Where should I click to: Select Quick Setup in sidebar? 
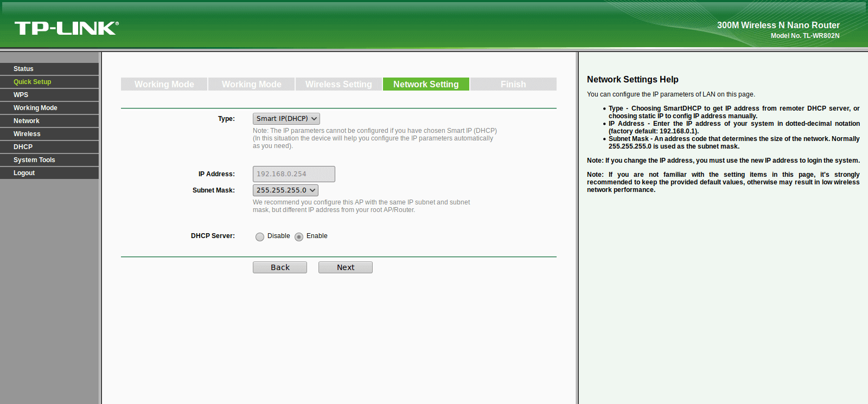pos(49,82)
